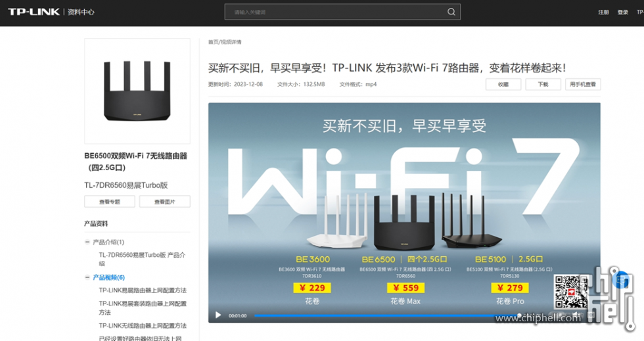Image resolution: width=644 pixels, height=341 pixels.
Task: Click the 文件格式 mp4 text
Action: 358,84
